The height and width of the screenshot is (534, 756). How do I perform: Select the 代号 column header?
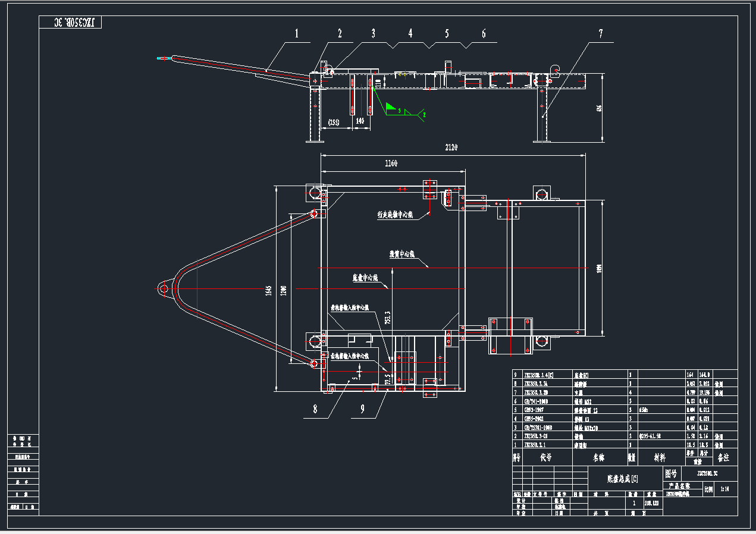pyautogui.click(x=546, y=458)
